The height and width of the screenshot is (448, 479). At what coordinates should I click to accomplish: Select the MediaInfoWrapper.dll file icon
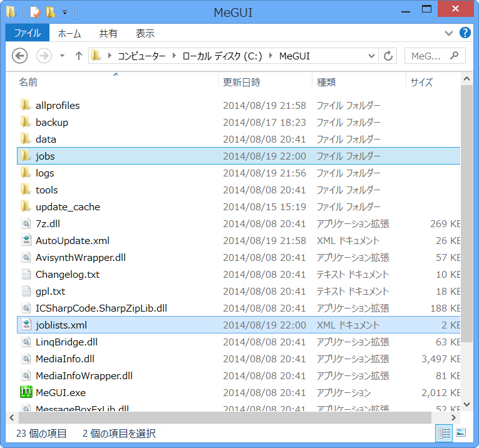[x=26, y=375]
